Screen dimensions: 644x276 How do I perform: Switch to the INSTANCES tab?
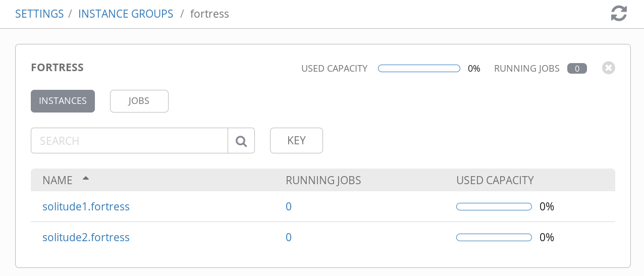tap(63, 101)
